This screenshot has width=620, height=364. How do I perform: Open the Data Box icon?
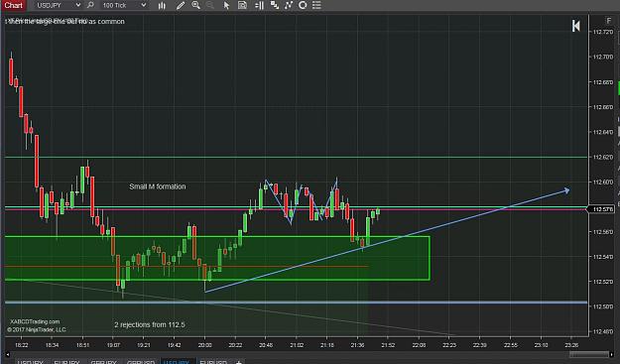[x=242, y=5]
